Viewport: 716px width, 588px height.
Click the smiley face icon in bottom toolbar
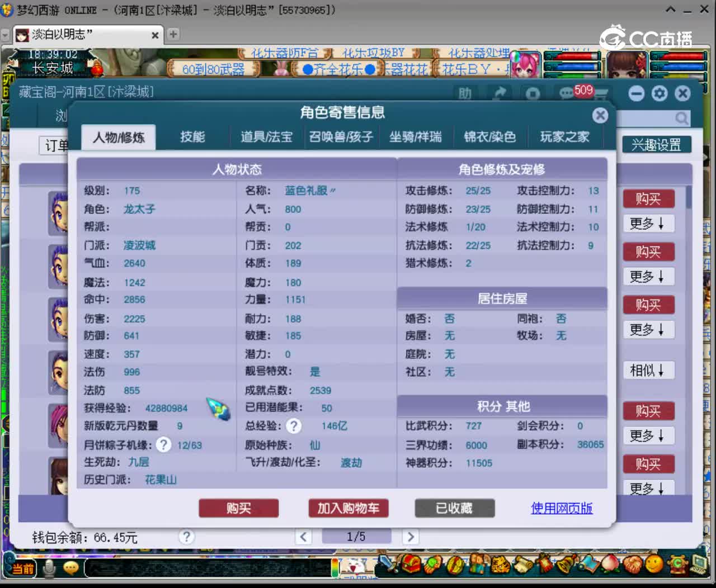click(654, 563)
